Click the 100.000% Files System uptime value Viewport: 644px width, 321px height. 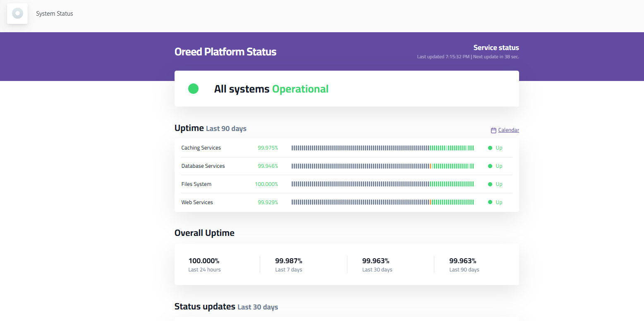[266, 184]
